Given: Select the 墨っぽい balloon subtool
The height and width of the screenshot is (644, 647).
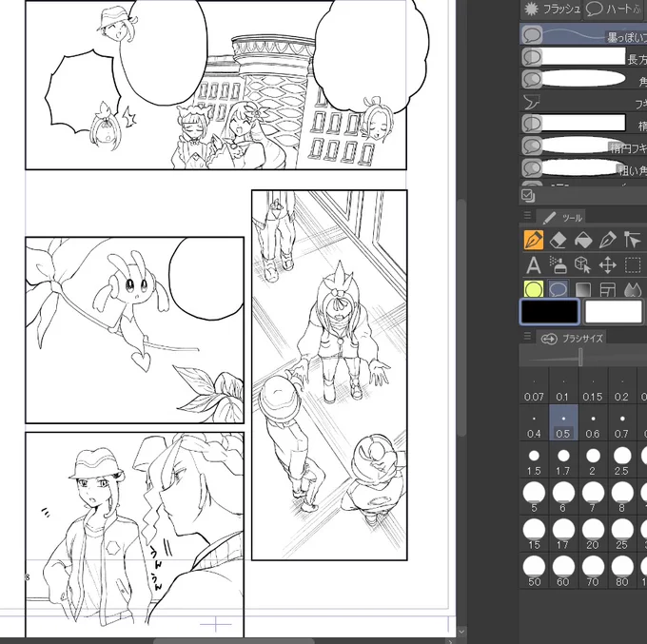Looking at the screenshot, I should (x=583, y=35).
